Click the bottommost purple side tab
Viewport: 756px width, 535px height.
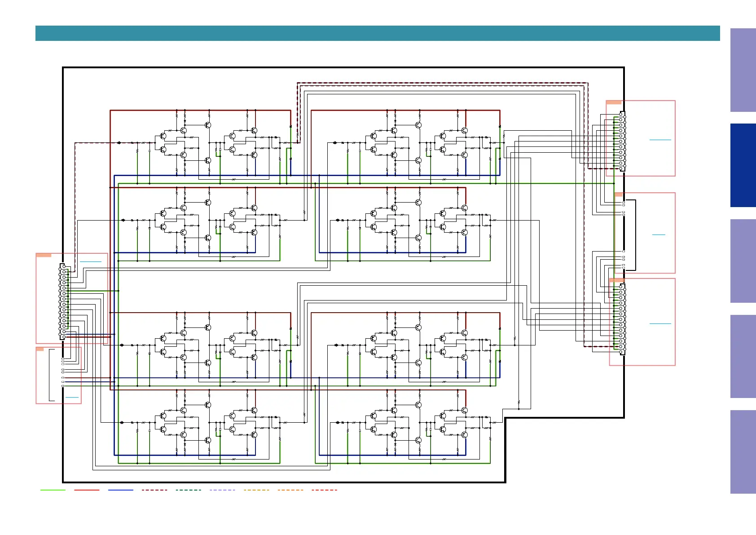pos(743,451)
